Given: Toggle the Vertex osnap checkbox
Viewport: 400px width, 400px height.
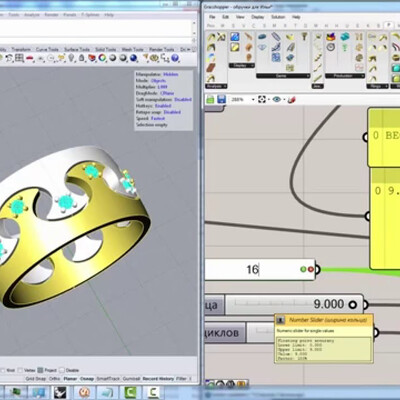Looking at the screenshot, I should 20,370.
